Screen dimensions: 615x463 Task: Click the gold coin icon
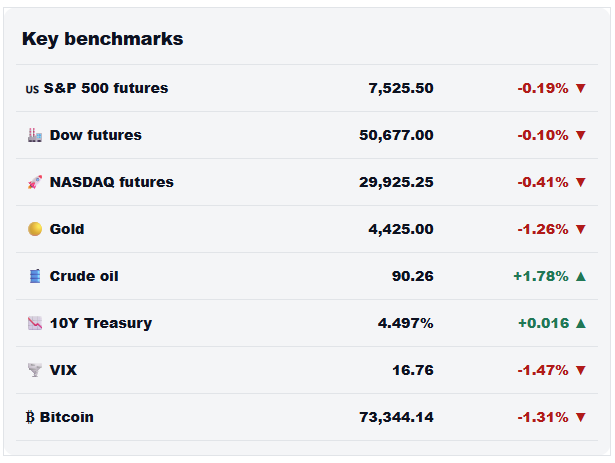coord(35,229)
